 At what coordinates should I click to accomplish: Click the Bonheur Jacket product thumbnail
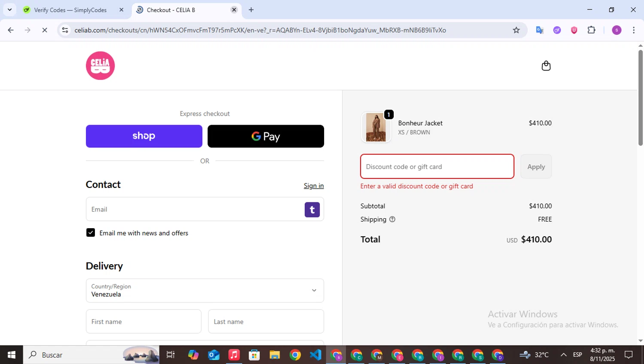click(376, 127)
